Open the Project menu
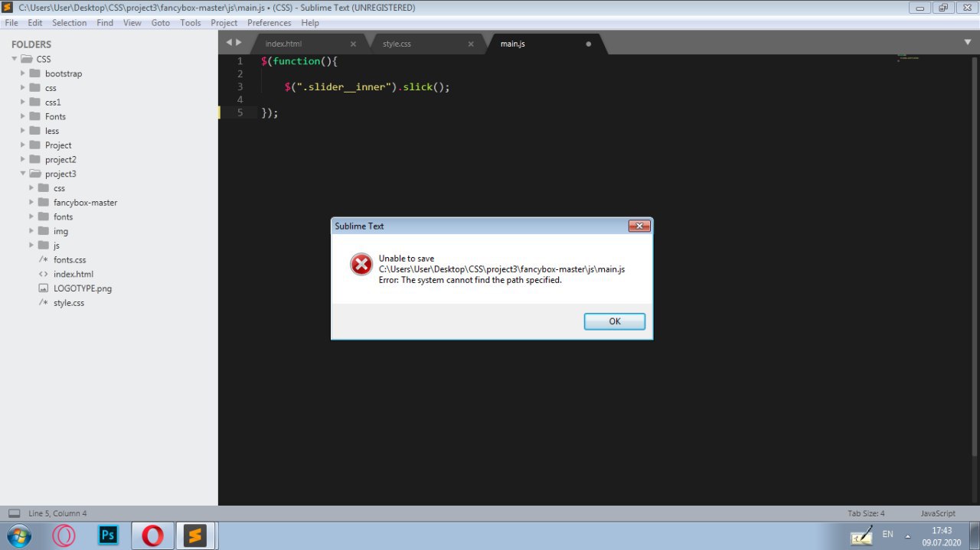The image size is (980, 550). tap(224, 23)
